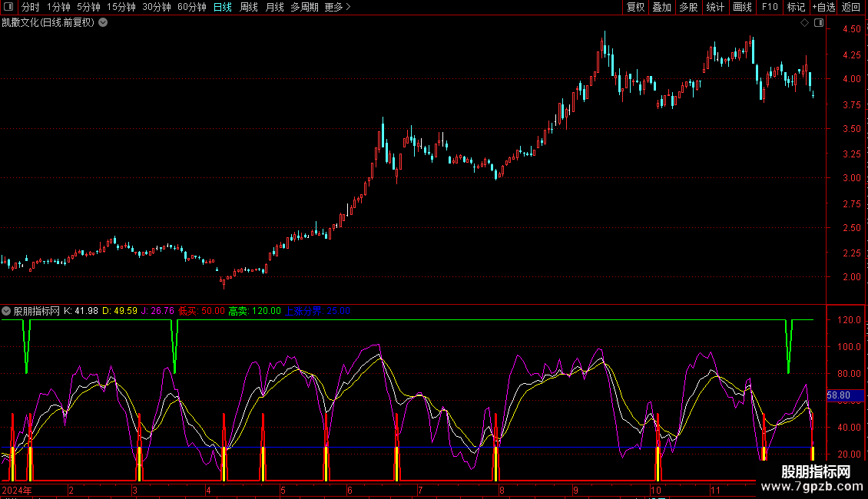868x499 pixels.
Task: Click the 2024年 date label on time axis
Action: pyautogui.click(x=17, y=490)
